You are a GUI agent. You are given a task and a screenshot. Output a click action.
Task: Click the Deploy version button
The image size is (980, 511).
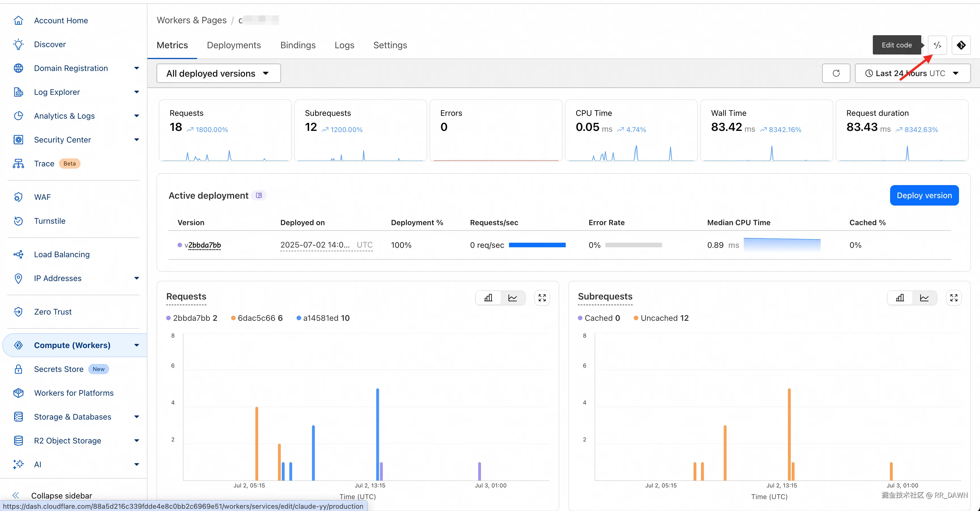coord(924,195)
